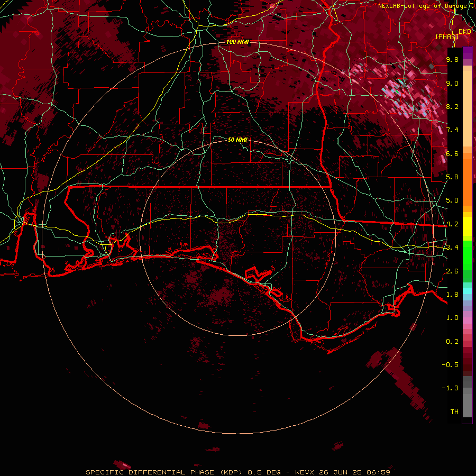Click the 8.2 scale value
This screenshot has height=476, width=476.
452,106
